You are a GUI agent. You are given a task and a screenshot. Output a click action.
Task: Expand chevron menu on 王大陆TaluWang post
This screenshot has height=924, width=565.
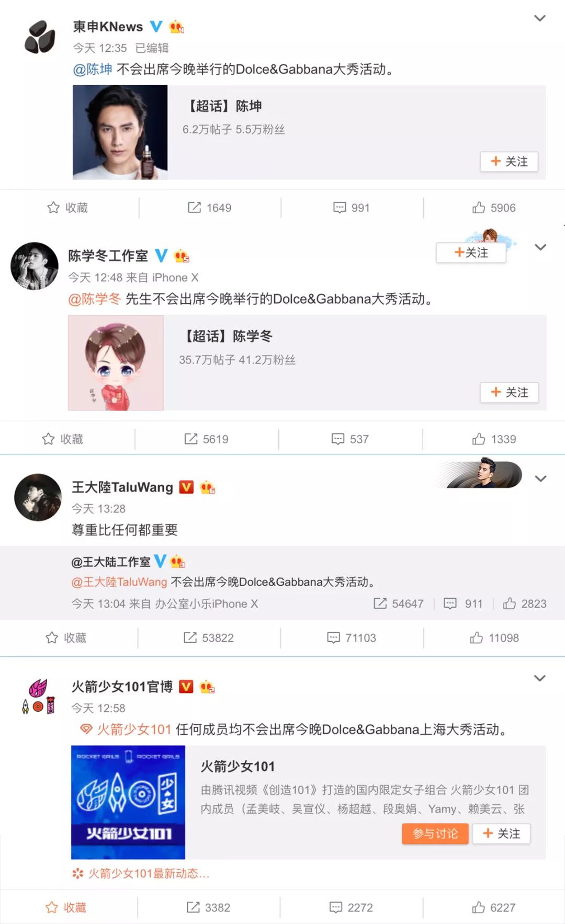coord(540,478)
